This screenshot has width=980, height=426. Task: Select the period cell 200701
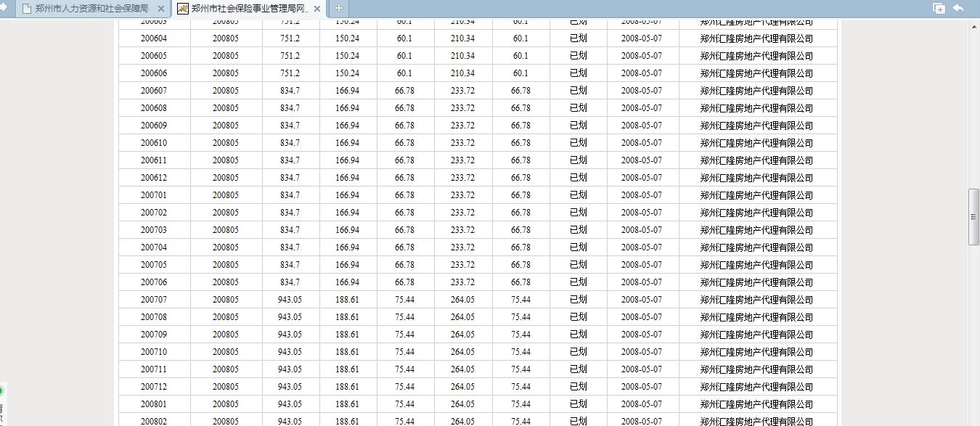pos(154,195)
